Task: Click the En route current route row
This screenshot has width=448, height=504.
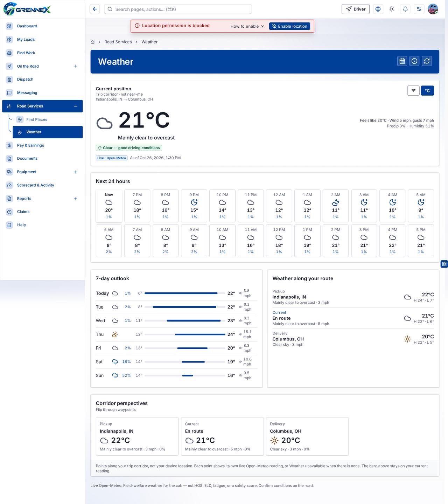Action: pos(353,318)
